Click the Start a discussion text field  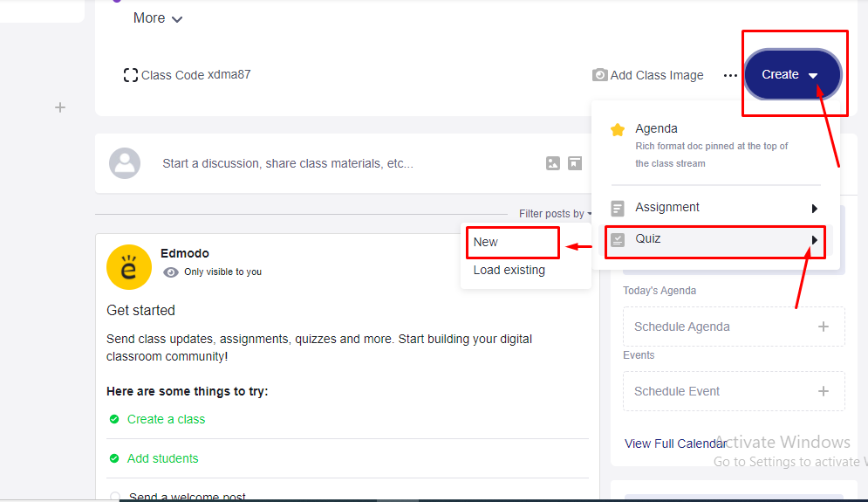[288, 163]
